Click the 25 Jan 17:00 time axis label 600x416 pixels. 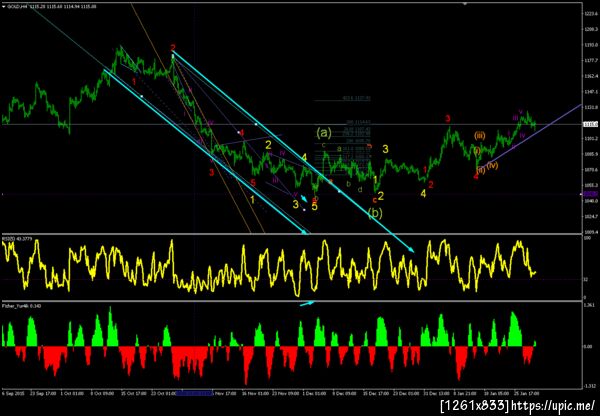coord(526,393)
